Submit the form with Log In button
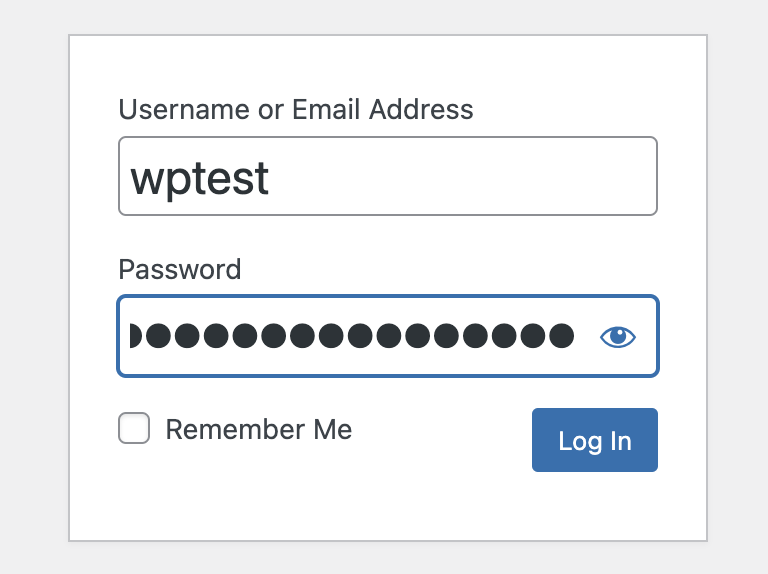Image resolution: width=768 pixels, height=574 pixels. click(595, 440)
